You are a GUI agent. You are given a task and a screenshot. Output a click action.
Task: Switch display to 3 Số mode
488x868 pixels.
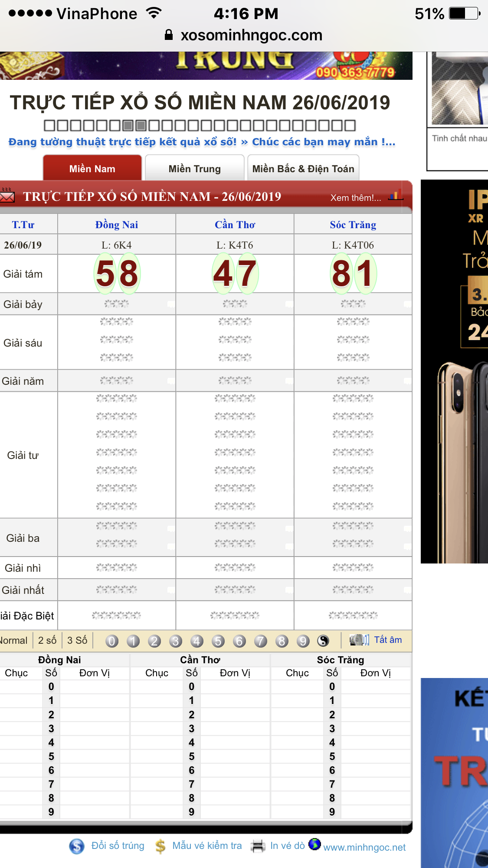tap(77, 640)
